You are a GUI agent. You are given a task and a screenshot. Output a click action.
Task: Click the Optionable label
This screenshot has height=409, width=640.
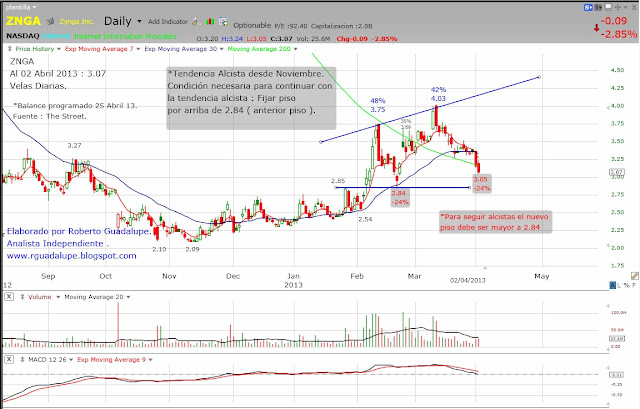[252, 25]
